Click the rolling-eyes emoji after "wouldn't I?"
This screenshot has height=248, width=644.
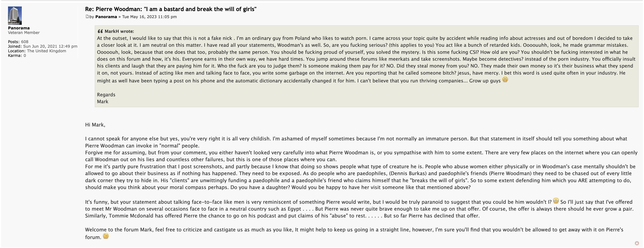[556, 201]
